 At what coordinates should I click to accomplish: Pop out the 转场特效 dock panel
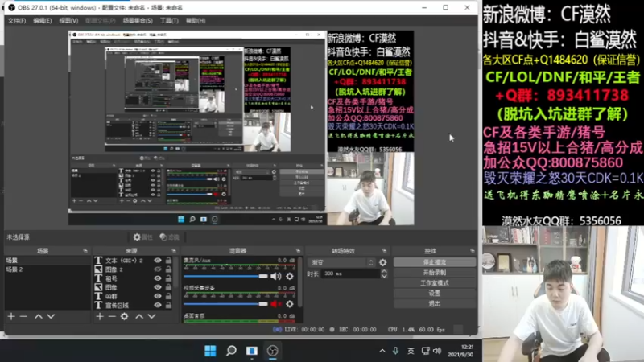coord(384,251)
